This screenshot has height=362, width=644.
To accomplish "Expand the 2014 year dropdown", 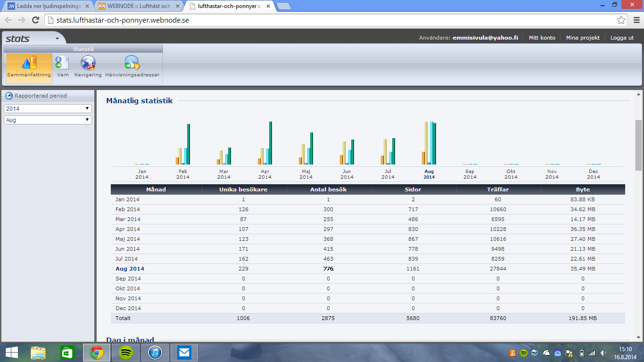I will 48,109.
